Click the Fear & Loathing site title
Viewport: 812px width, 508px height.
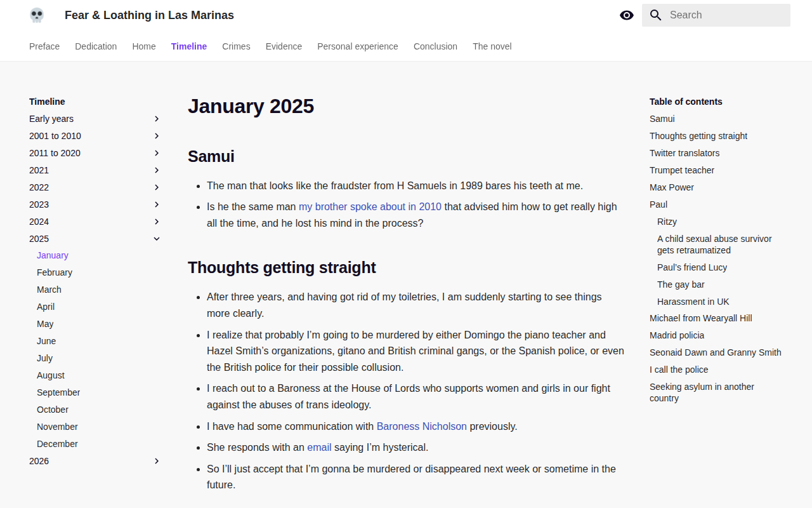tap(149, 15)
